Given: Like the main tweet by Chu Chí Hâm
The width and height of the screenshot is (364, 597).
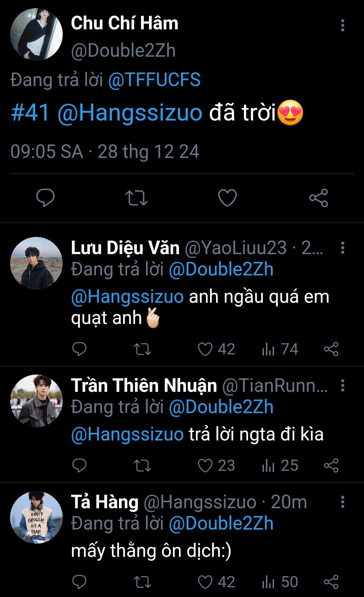Looking at the screenshot, I should click(x=227, y=198).
